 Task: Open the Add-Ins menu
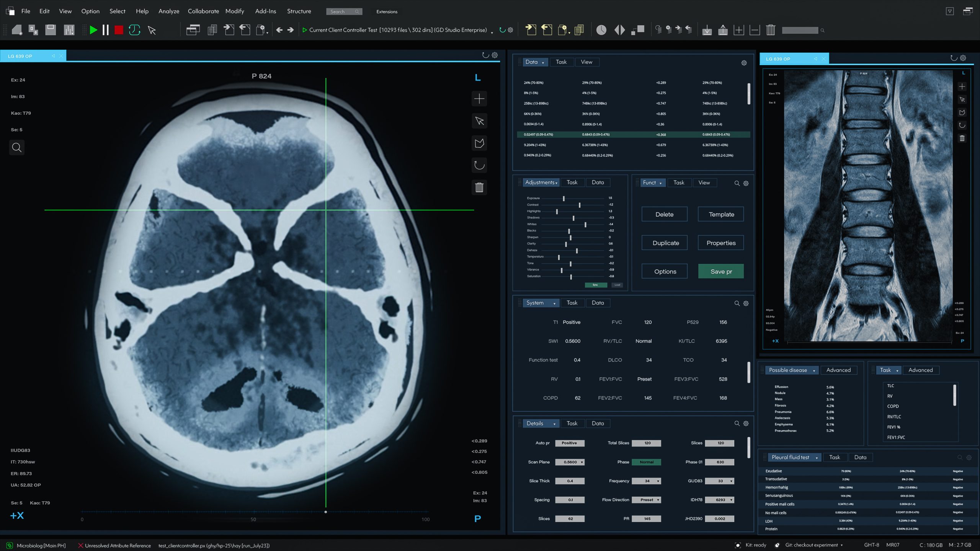point(266,11)
